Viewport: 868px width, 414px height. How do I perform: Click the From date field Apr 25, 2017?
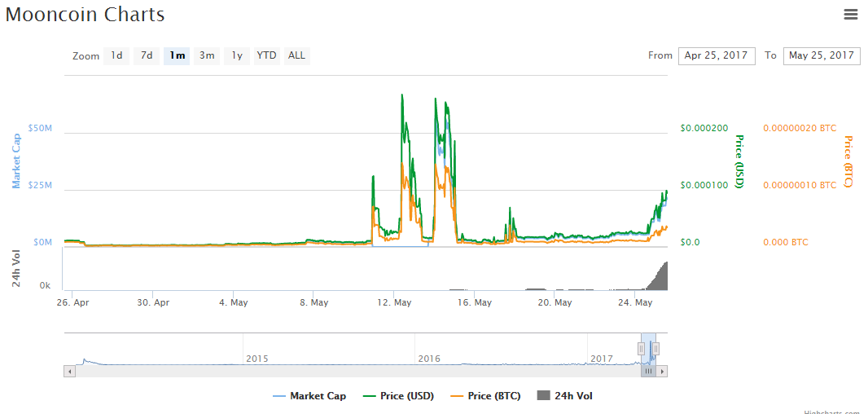717,56
